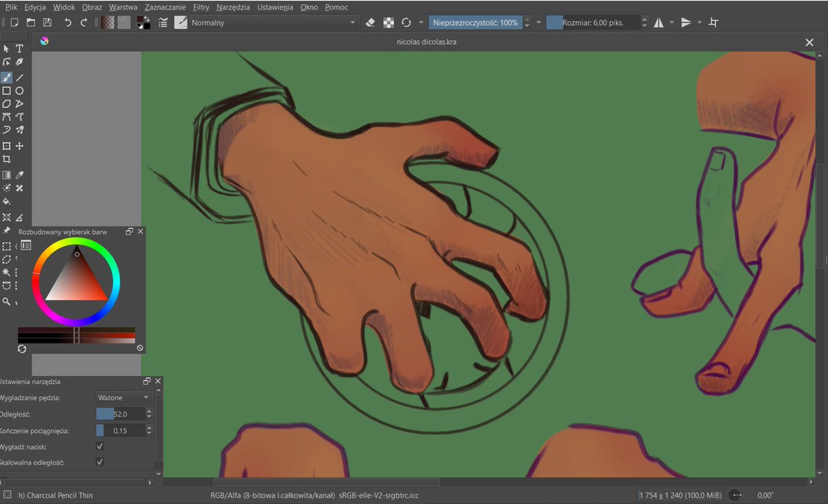Open an existing file from the toolbar
Image resolution: width=828 pixels, height=504 pixels.
(30, 23)
